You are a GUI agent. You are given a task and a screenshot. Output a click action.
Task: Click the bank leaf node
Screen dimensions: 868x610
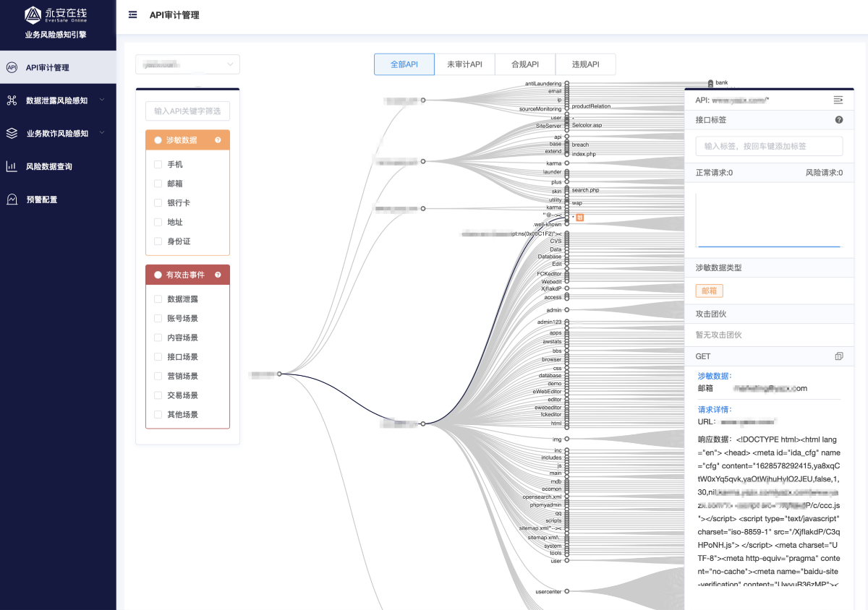[722, 83]
